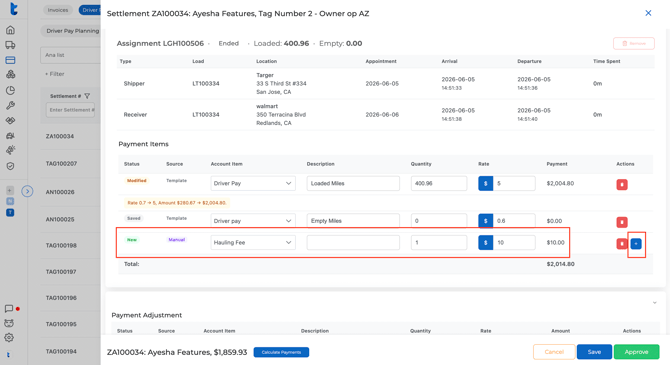Select settlement AN100025 in the list
This screenshot has width=670, height=365.
tap(60, 219)
